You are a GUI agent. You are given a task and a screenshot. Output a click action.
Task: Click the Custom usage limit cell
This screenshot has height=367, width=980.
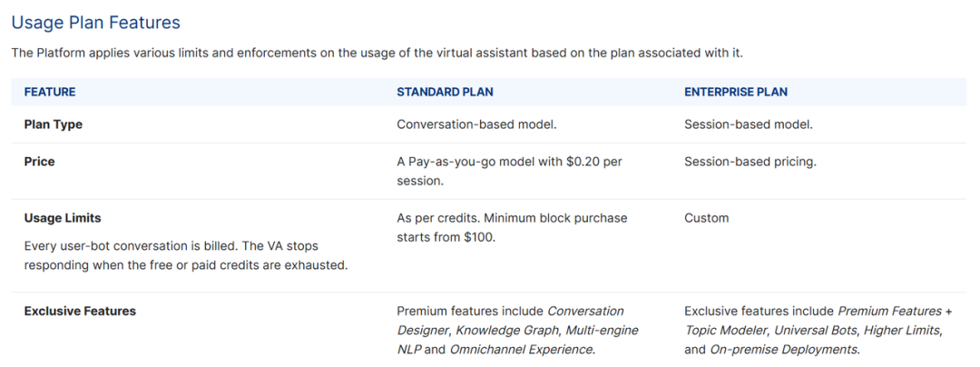click(706, 218)
